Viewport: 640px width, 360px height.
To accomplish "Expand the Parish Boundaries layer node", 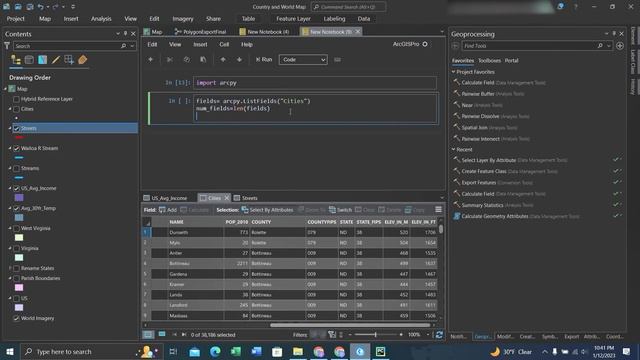I will point(10,278).
